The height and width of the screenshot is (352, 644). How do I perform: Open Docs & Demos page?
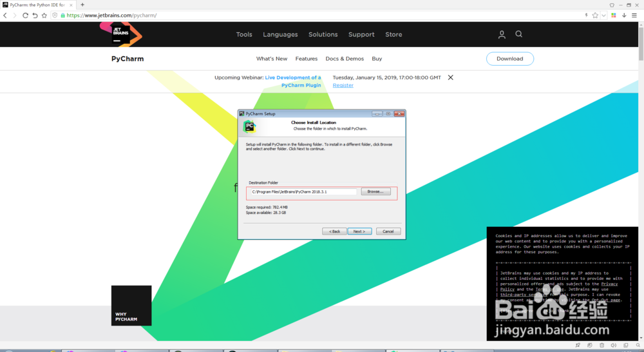pos(345,59)
